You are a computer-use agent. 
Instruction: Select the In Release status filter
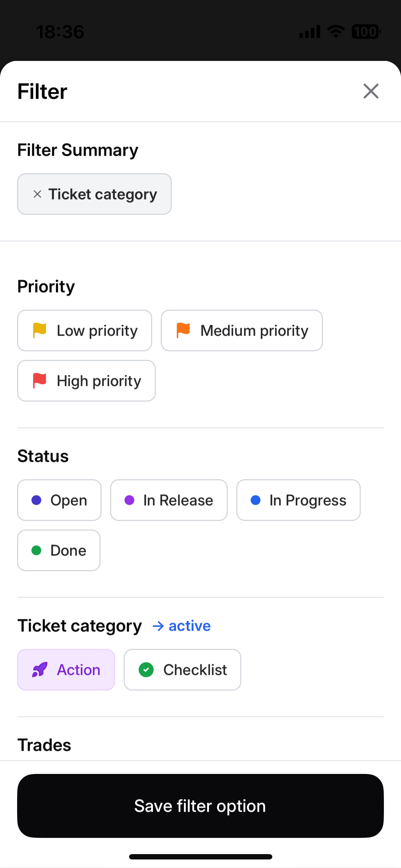point(169,500)
